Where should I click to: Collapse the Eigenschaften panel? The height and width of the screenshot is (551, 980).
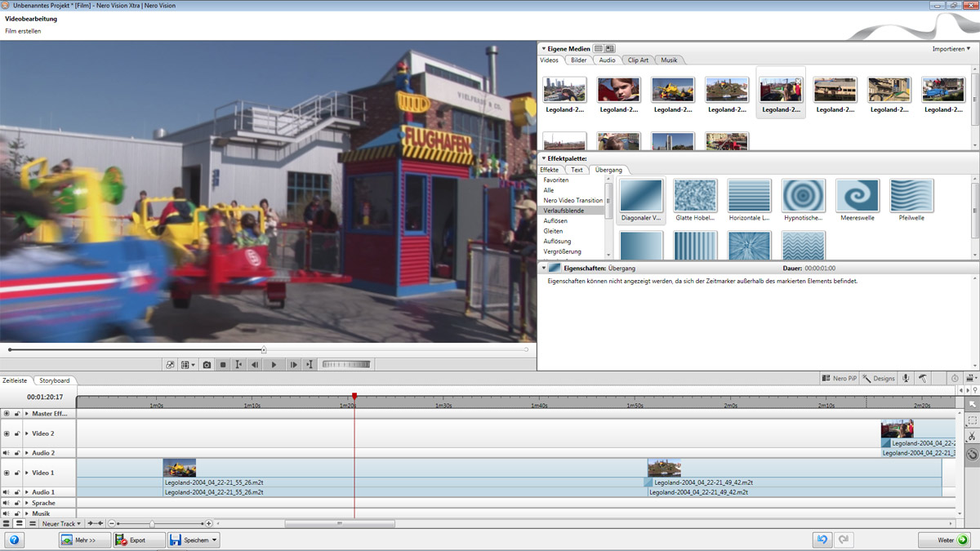543,268
